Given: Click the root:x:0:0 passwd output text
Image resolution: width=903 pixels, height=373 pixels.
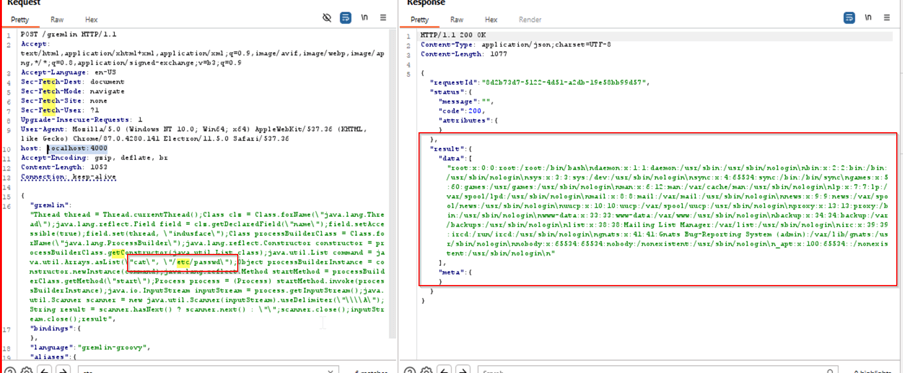Looking at the screenshot, I should tap(668, 212).
